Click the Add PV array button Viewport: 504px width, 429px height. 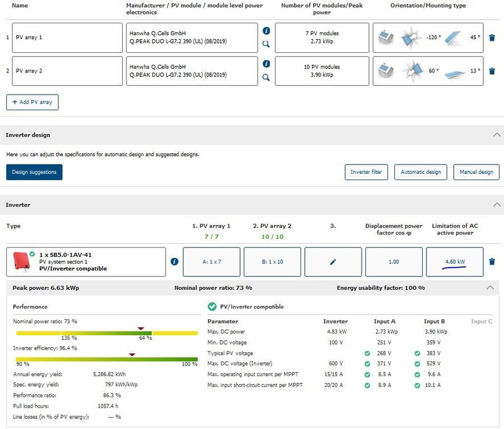point(32,102)
